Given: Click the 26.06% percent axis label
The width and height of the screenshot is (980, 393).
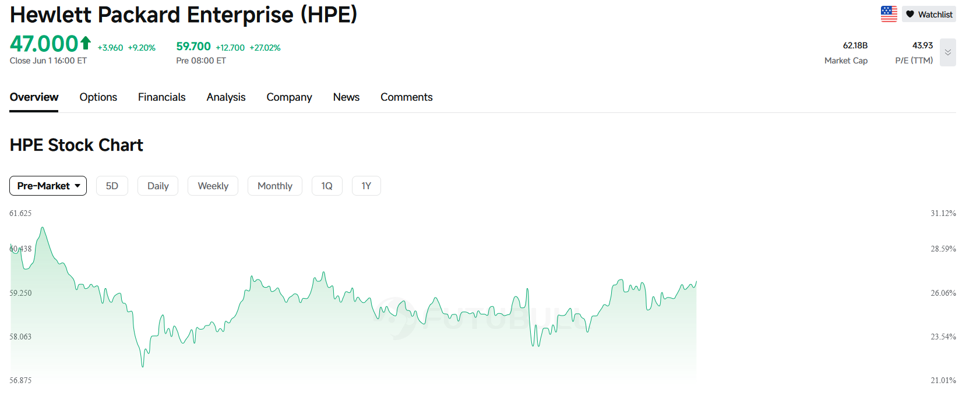Looking at the screenshot, I should click(x=943, y=293).
